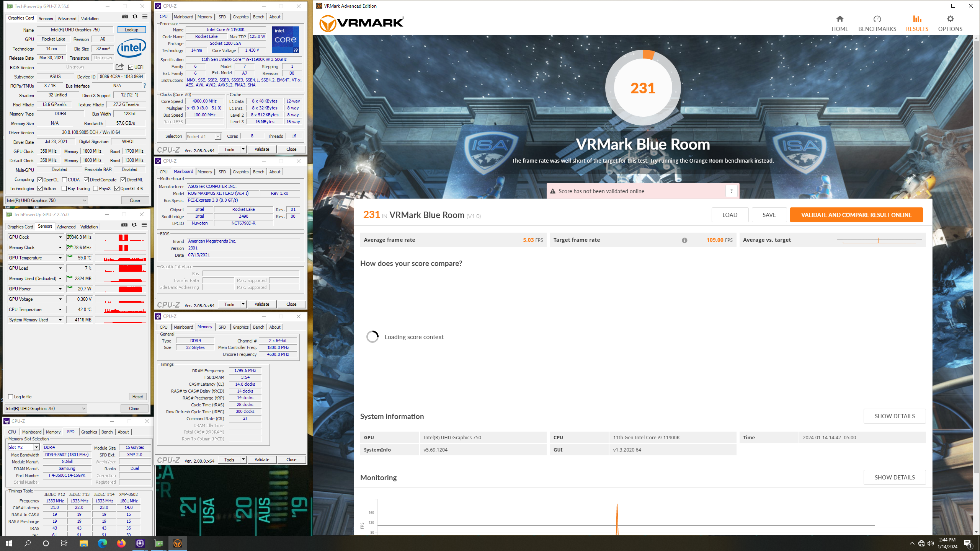Image resolution: width=980 pixels, height=551 pixels.
Task: Click Target frame rate info icon
Action: (684, 240)
